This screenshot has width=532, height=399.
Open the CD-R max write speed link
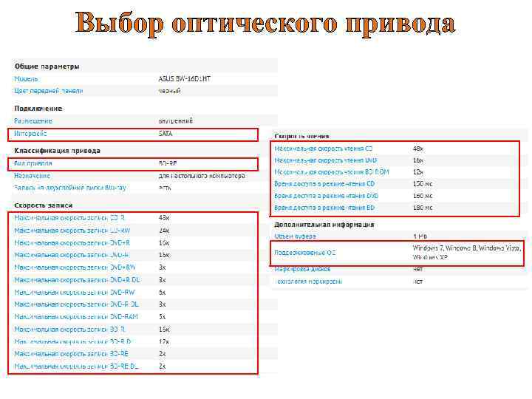[x=69, y=218]
